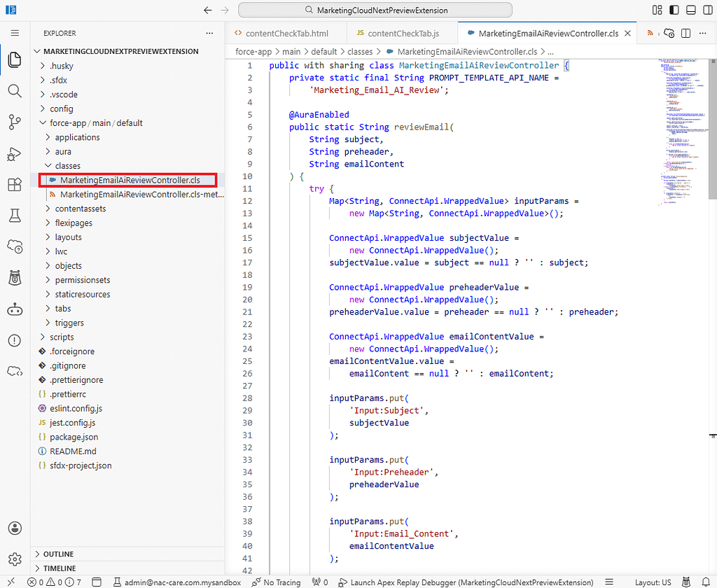This screenshot has width=717, height=588.
Task: Toggle the bottom panel
Action: coord(691,10)
